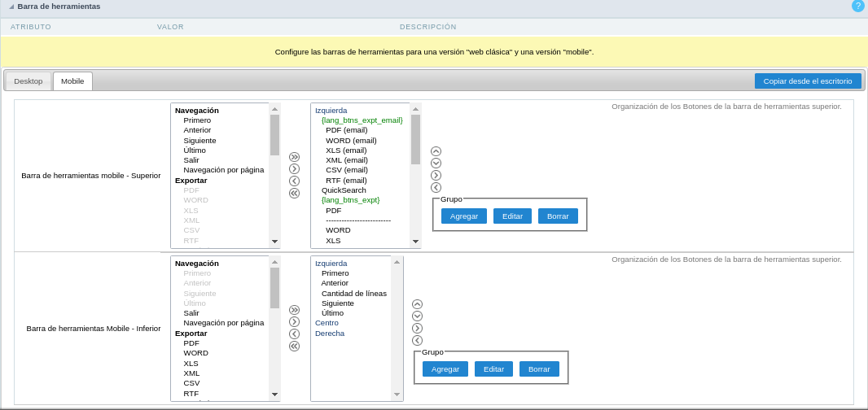The width and height of the screenshot is (868, 410).
Task: Move selected Inferior toolbar item up
Action: click(417, 304)
